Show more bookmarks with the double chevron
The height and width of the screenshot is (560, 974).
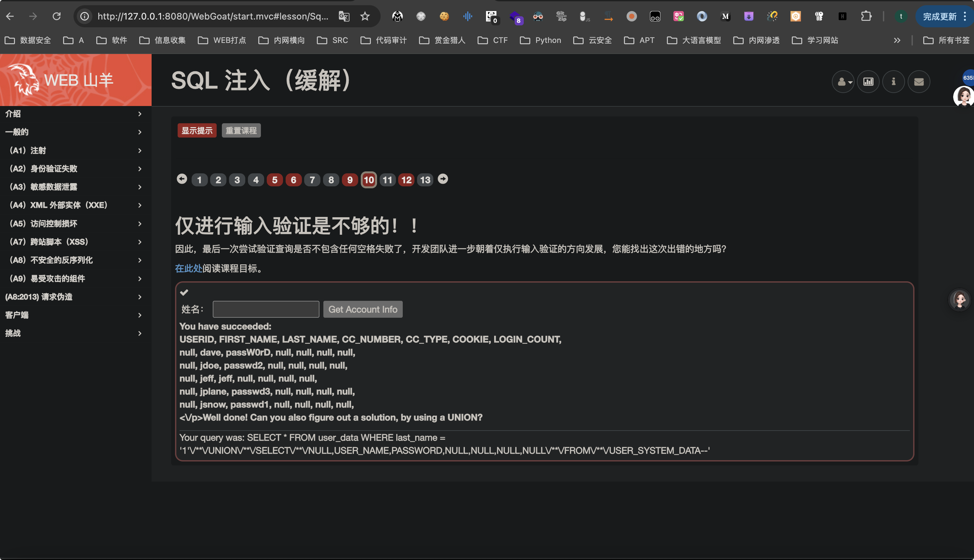tap(897, 40)
